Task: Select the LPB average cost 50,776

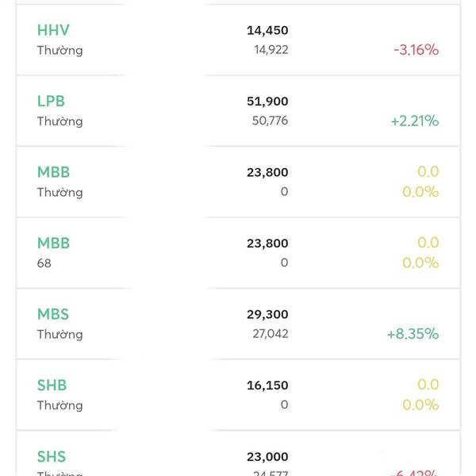Action: click(270, 121)
